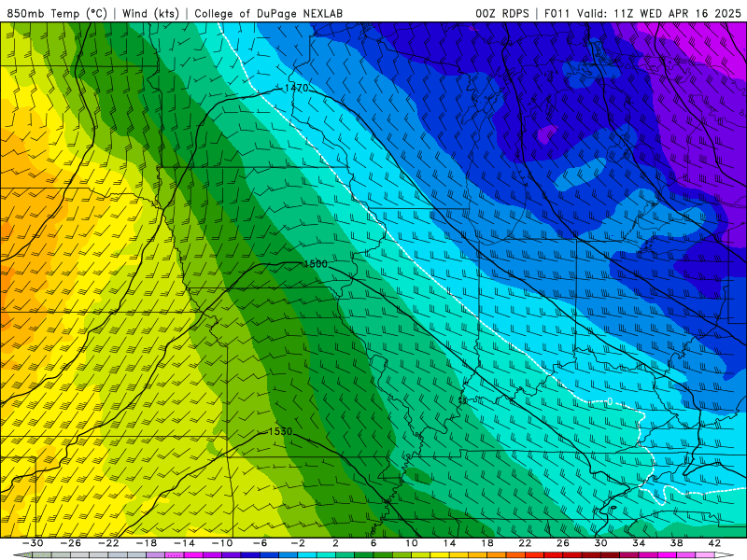Click the -26 value on the color scale

pos(71,543)
